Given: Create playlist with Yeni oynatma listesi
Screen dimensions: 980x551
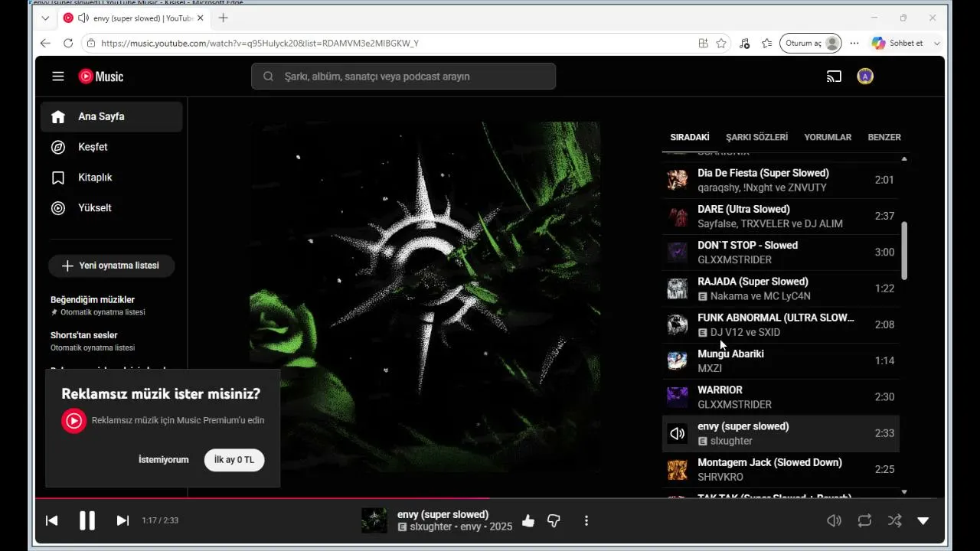Looking at the screenshot, I should click(112, 266).
